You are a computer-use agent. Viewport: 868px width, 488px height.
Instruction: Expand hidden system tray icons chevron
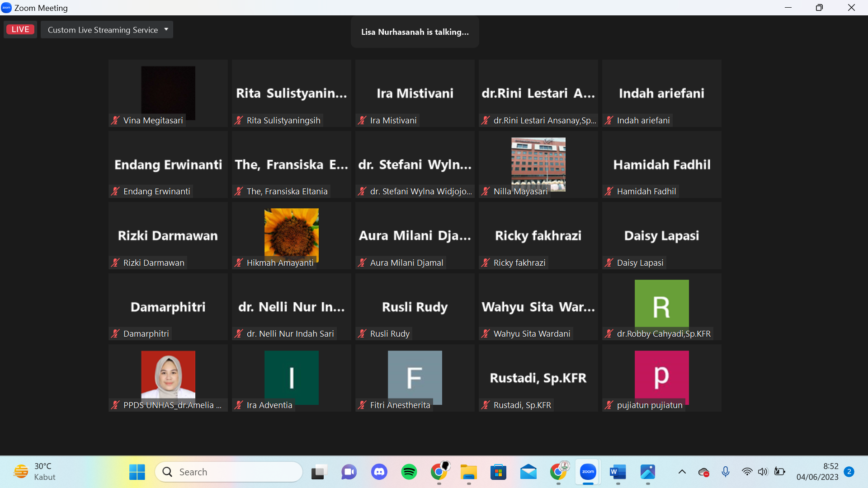click(682, 472)
